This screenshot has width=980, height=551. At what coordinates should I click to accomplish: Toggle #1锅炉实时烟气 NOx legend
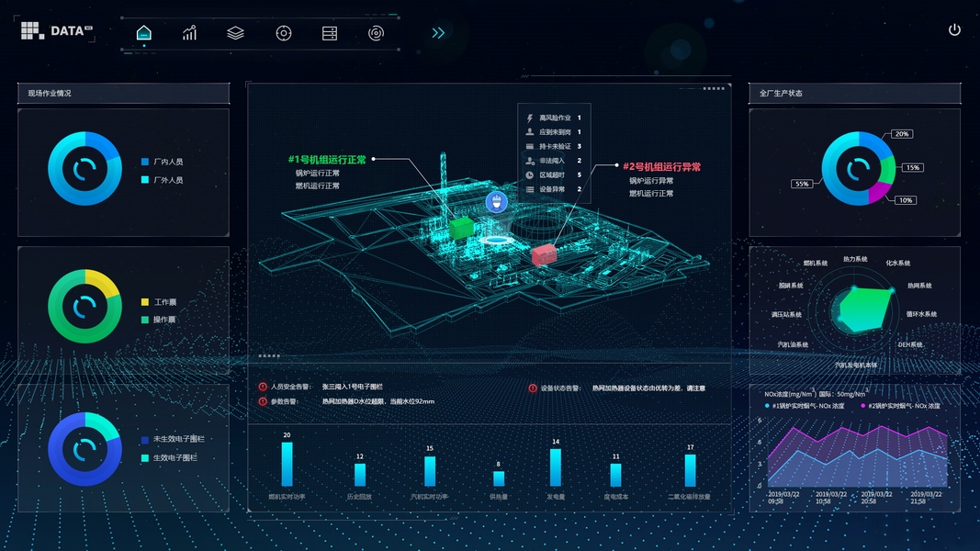coord(805,406)
